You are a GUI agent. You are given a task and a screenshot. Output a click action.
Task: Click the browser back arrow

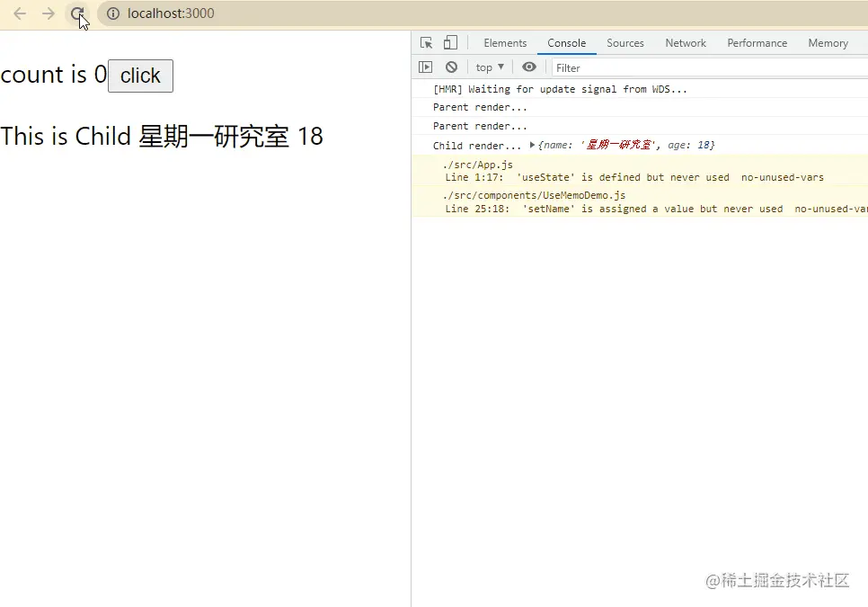pos(20,13)
